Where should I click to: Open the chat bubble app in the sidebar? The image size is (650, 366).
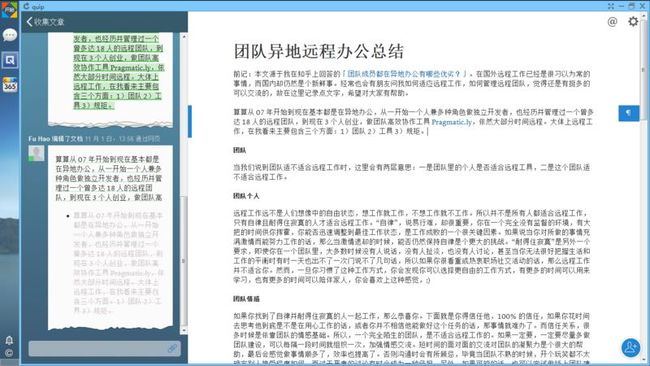(9, 35)
